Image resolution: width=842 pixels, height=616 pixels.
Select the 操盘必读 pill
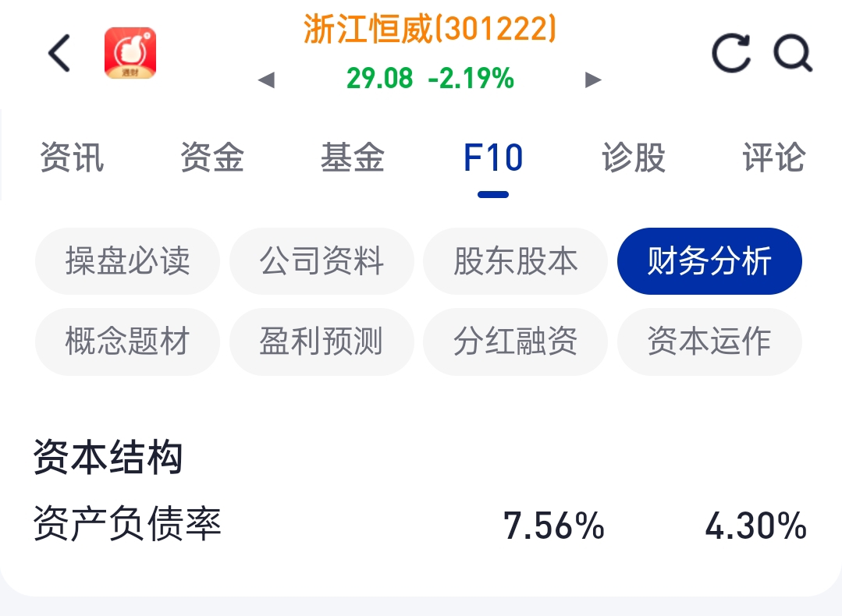coord(127,261)
